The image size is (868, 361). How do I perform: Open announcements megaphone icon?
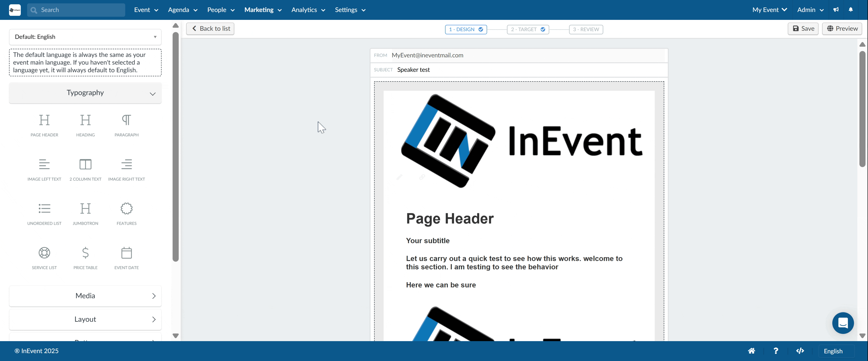(836, 9)
